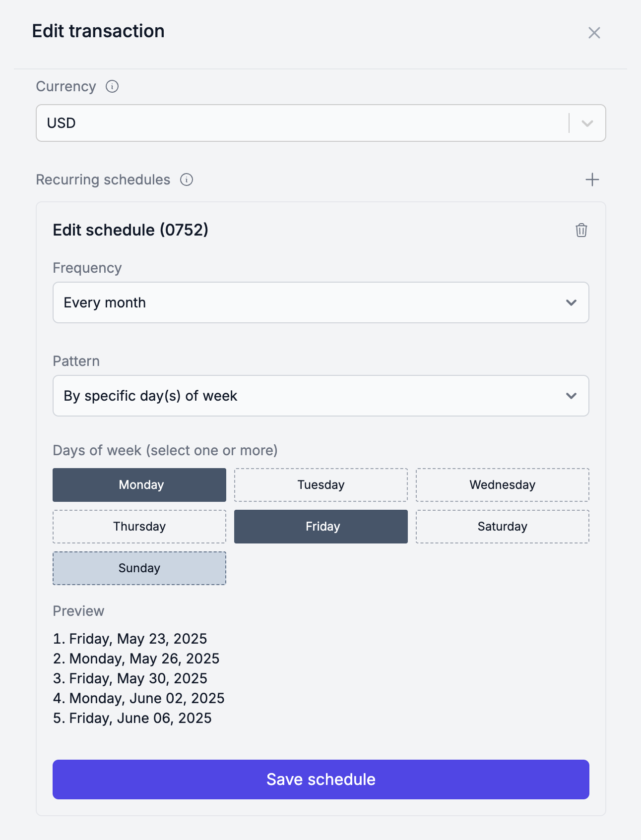Deselect the Monday day toggle
Image resolution: width=641 pixels, height=840 pixels.
point(139,485)
